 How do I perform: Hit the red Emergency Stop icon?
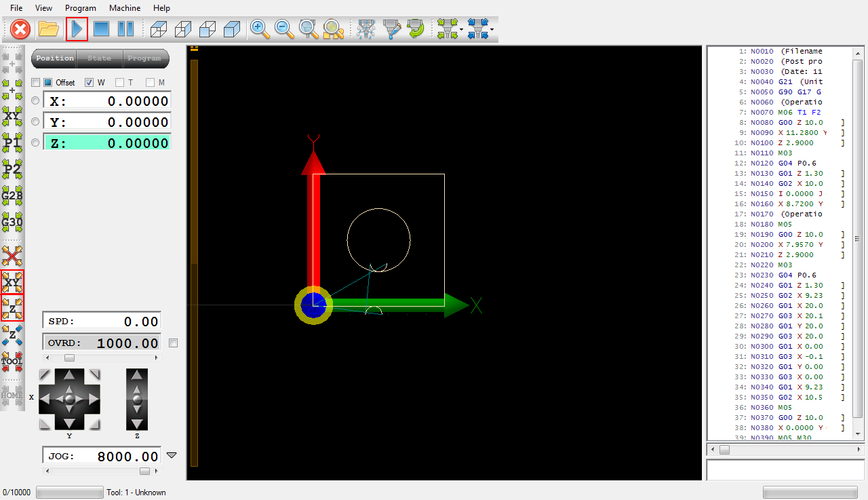click(x=21, y=29)
